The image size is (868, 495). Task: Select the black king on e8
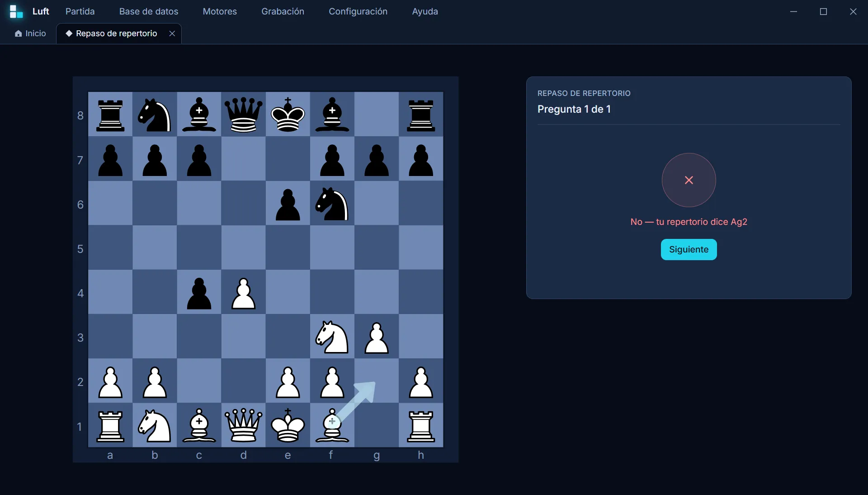[288, 115]
